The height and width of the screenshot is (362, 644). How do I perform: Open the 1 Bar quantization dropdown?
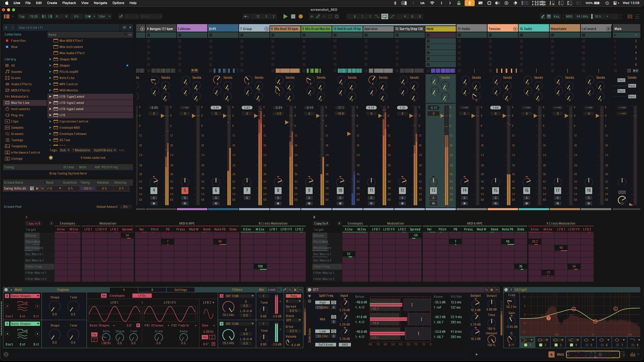pos(104,17)
